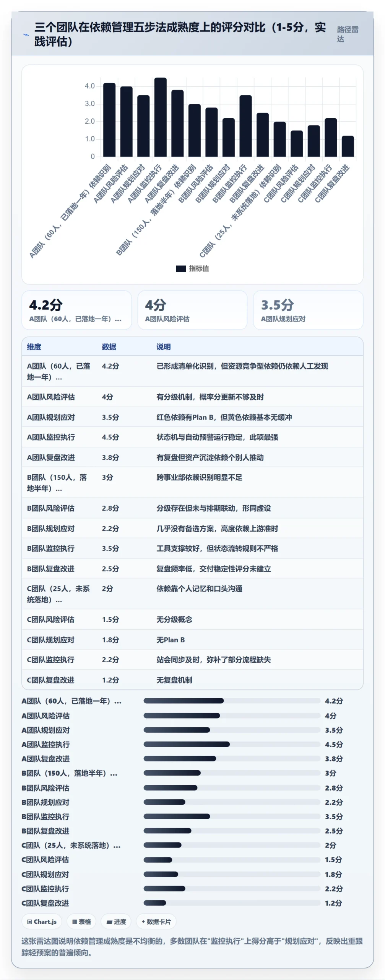Click the Chart.js chip
385x980 pixels.
(42, 921)
